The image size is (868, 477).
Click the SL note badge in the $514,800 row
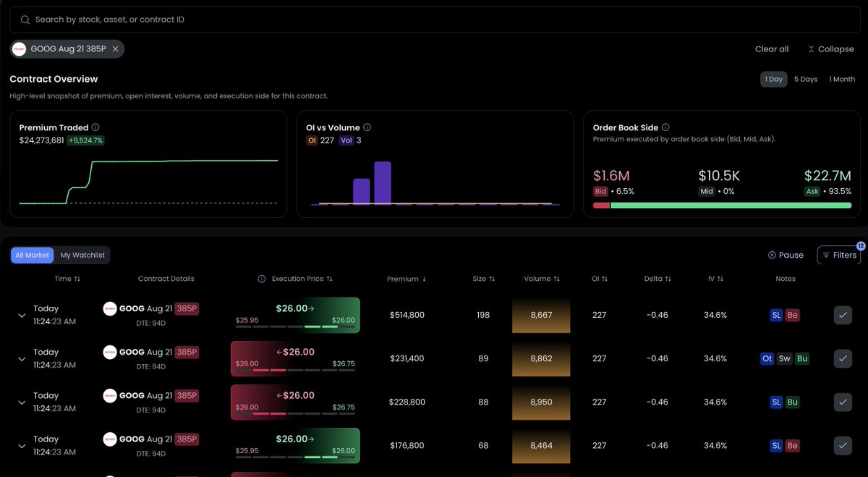coord(776,315)
